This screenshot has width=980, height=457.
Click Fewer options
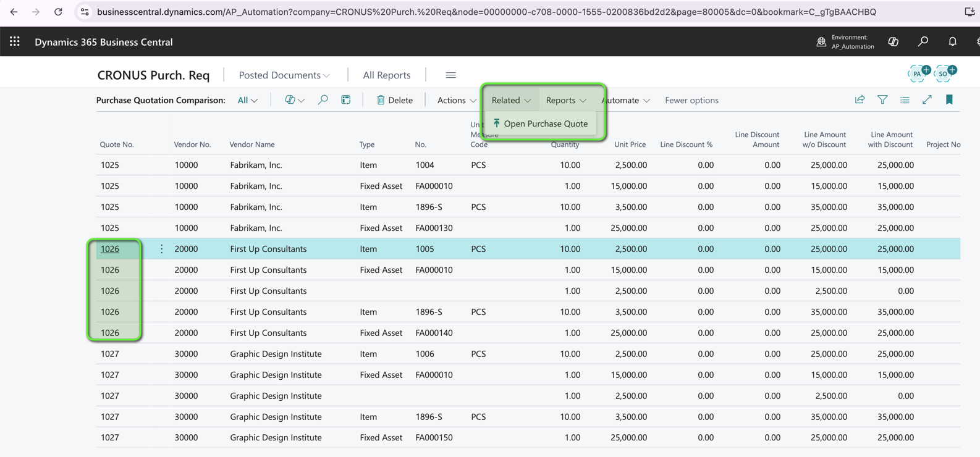pyautogui.click(x=691, y=100)
